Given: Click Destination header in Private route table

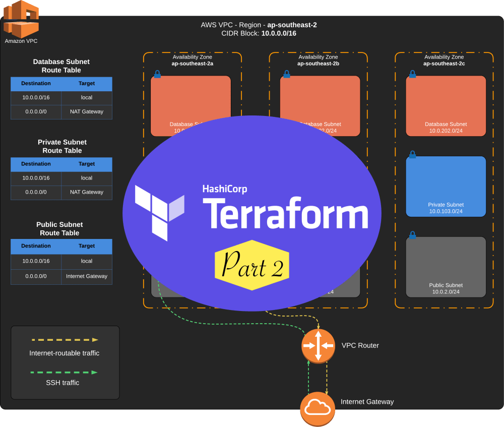Looking at the screenshot, I should [36, 164].
